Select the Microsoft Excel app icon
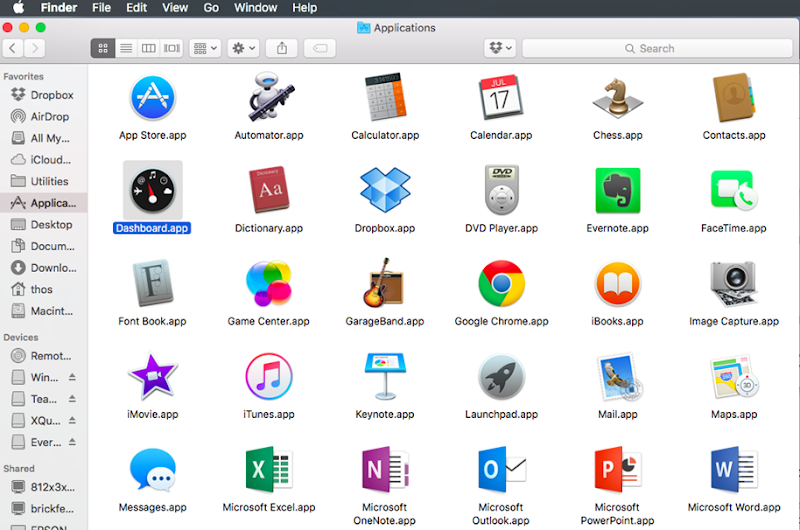Image resolution: width=800 pixels, height=530 pixels. [269, 469]
